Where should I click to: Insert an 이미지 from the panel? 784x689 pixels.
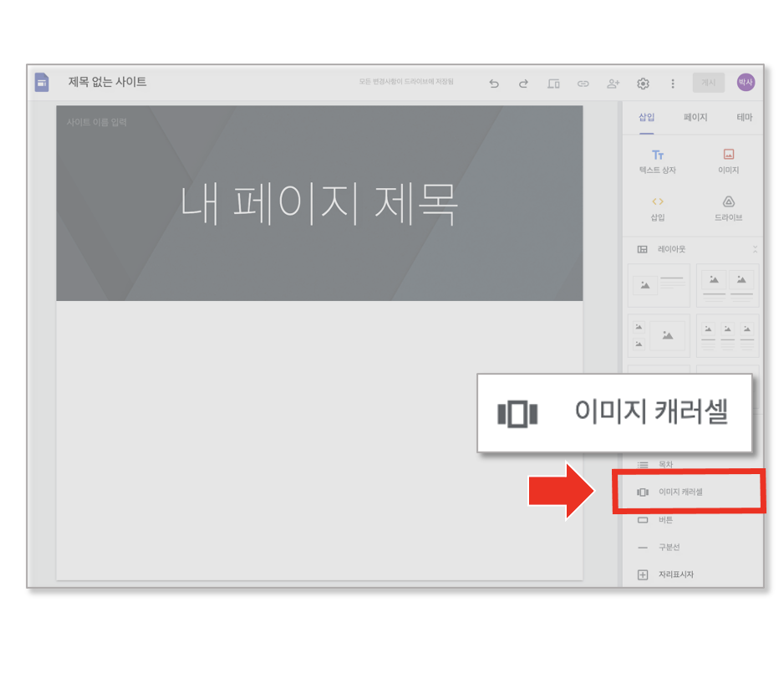(x=729, y=161)
